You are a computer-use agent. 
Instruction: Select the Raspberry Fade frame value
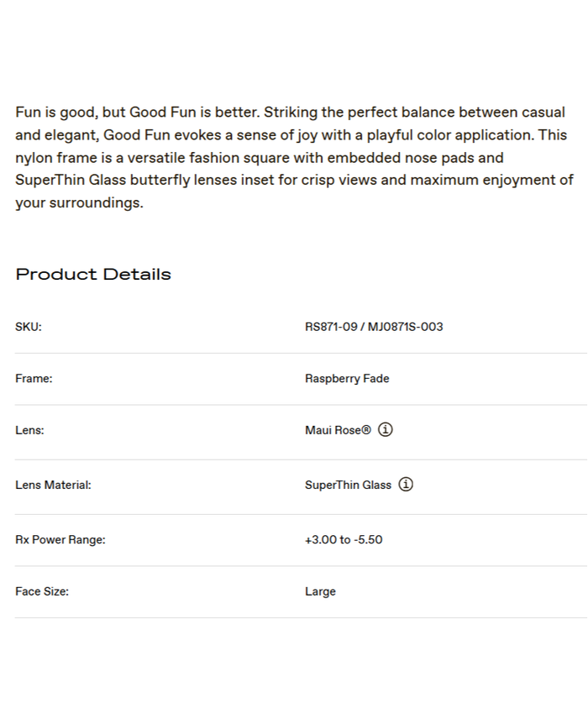click(x=347, y=379)
